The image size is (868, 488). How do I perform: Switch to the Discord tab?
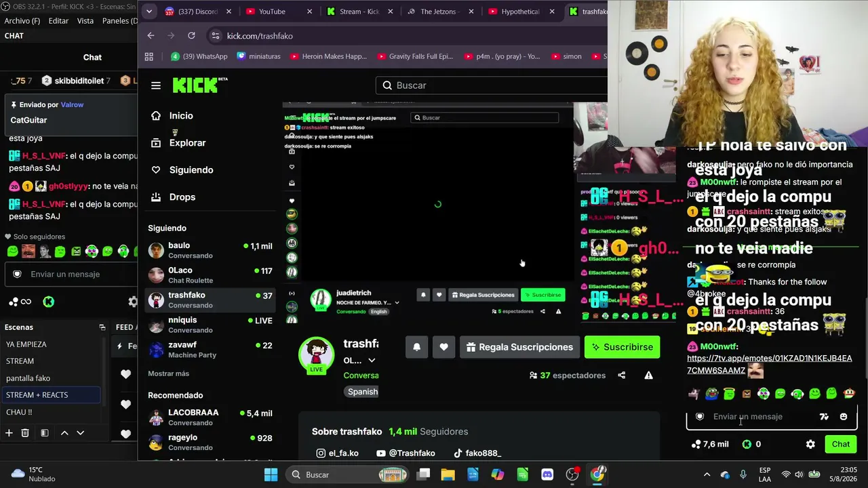[199, 12]
